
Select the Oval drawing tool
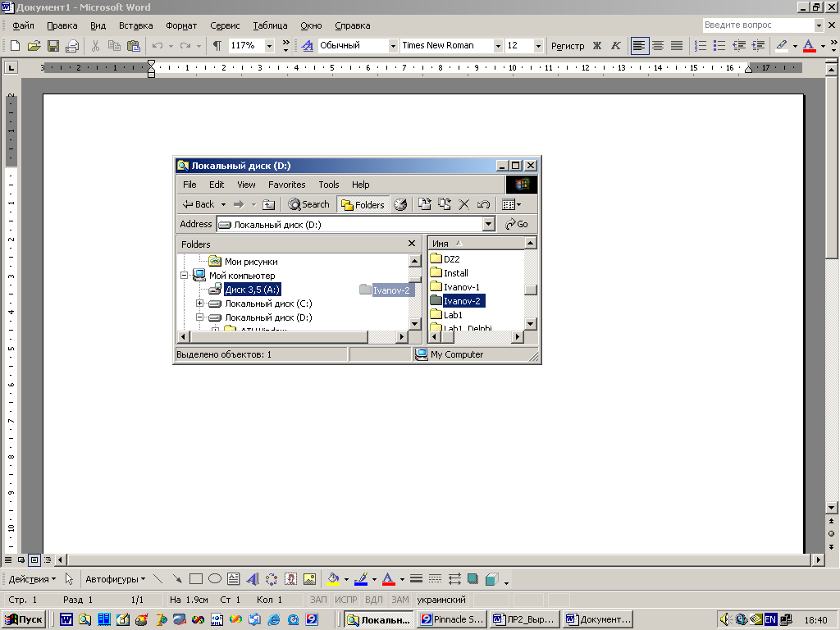click(x=215, y=579)
